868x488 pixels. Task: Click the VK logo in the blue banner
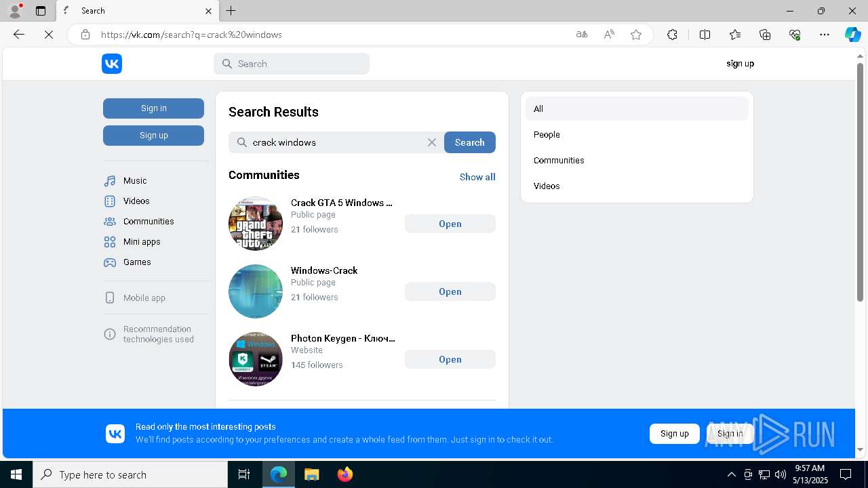click(115, 434)
